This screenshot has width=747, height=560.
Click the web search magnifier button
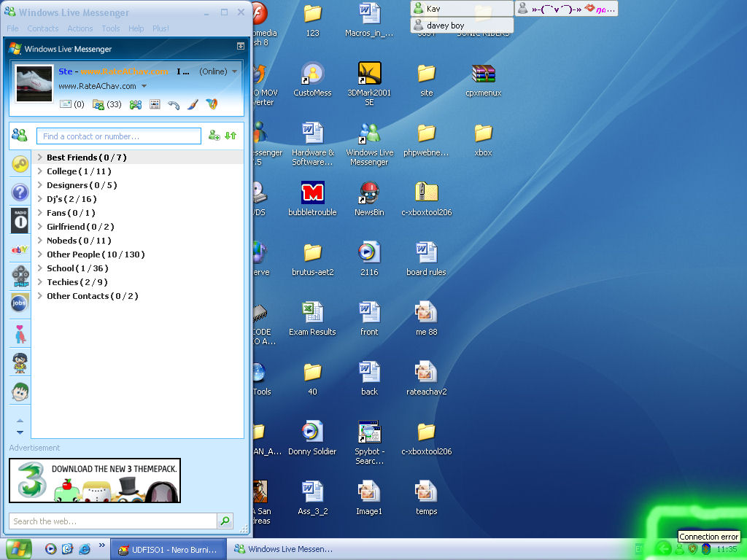(225, 521)
